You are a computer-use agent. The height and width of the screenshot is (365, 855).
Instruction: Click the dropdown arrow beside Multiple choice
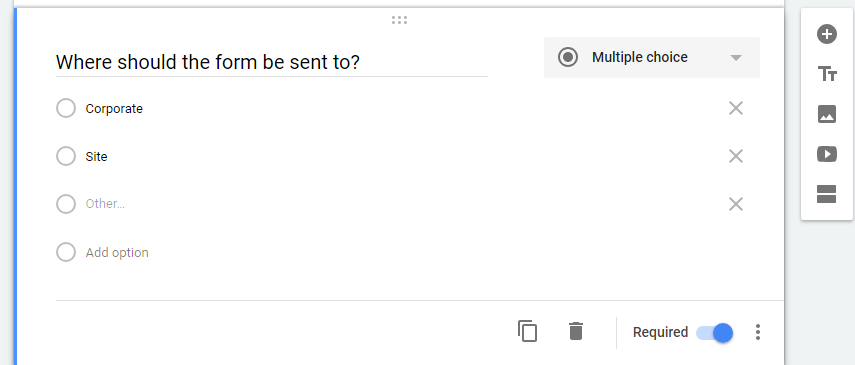(736, 58)
